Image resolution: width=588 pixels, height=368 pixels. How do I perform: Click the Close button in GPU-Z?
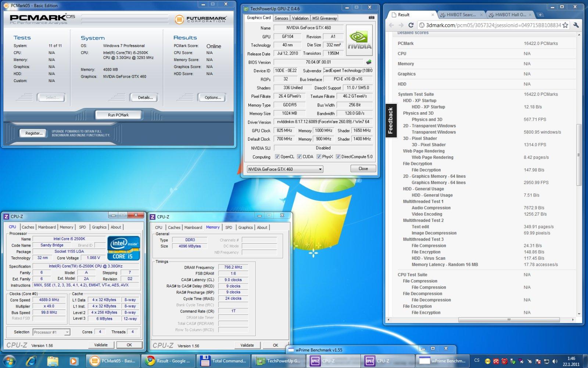point(363,169)
